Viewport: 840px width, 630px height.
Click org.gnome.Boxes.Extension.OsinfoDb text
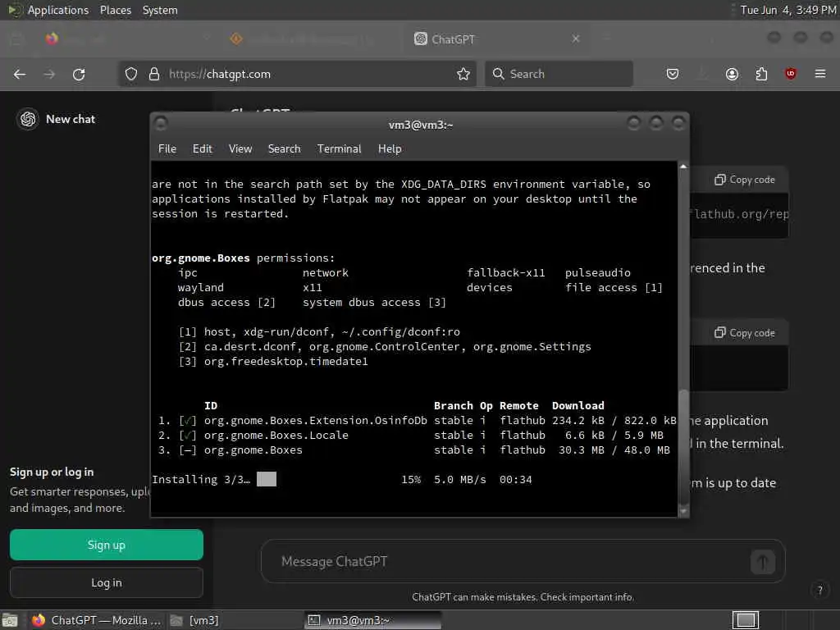pyautogui.click(x=316, y=421)
